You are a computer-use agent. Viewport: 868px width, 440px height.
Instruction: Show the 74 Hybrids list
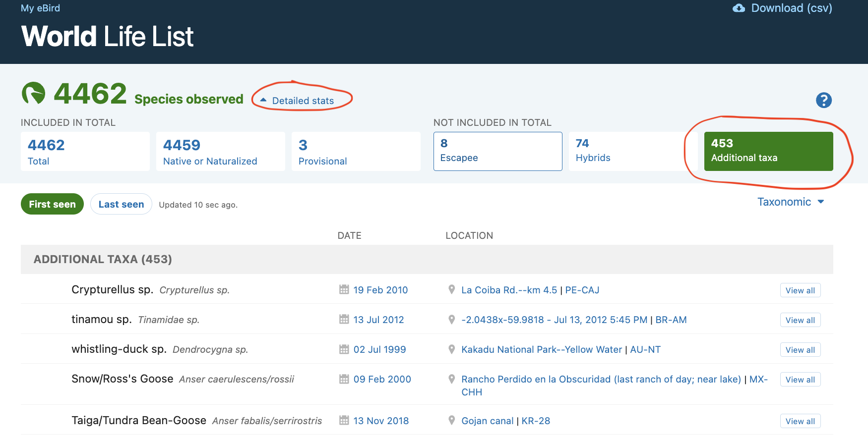pyautogui.click(x=626, y=151)
